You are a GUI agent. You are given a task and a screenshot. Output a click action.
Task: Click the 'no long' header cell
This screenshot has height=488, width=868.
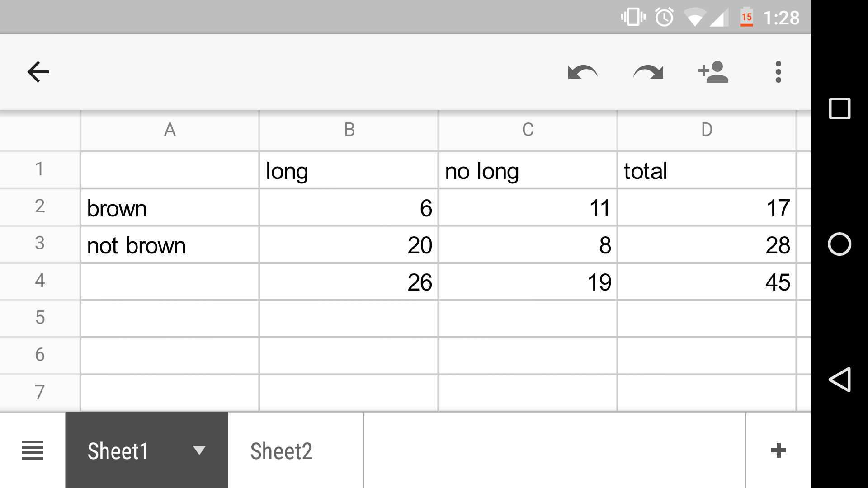click(528, 171)
